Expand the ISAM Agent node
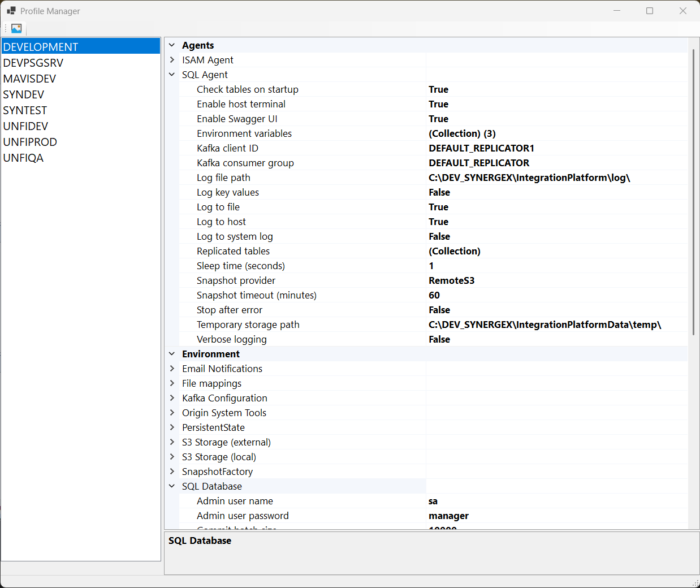700x588 pixels. coord(172,60)
